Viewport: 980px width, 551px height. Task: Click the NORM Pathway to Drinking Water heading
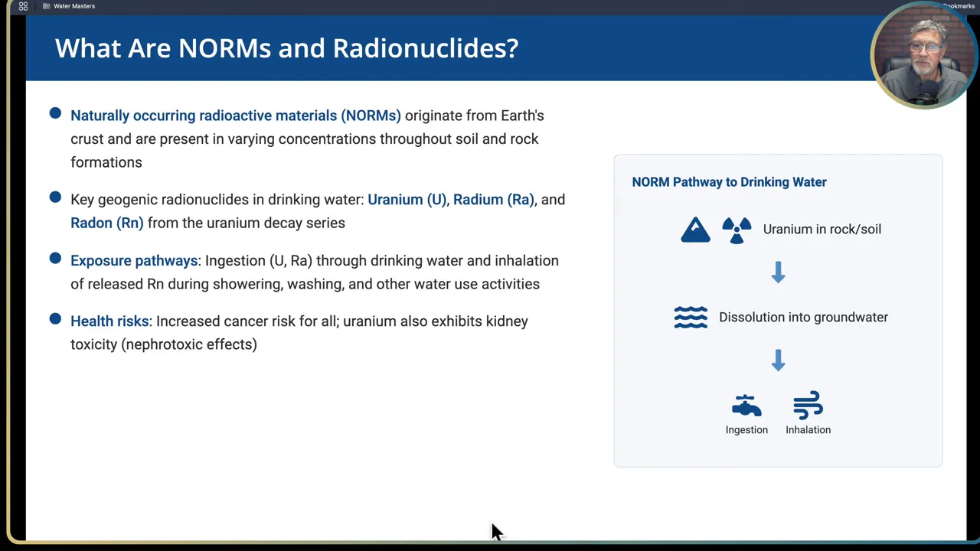[x=729, y=182]
